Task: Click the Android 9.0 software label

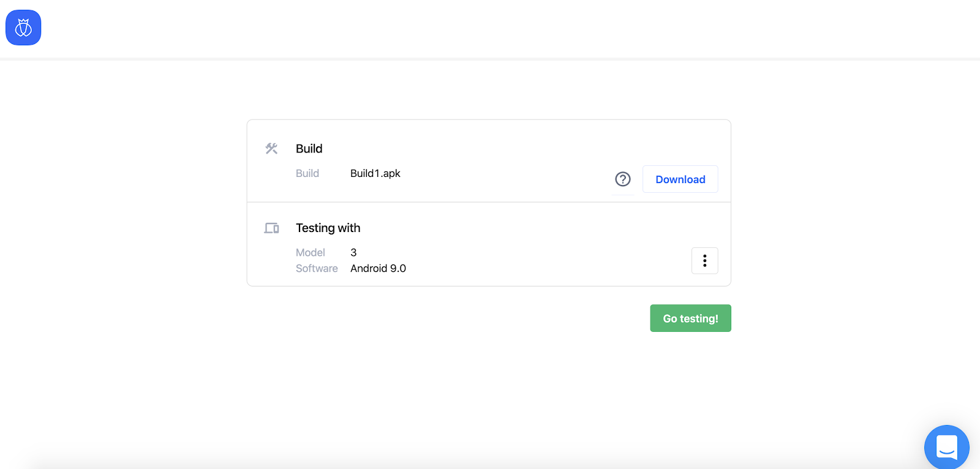Action: (377, 268)
